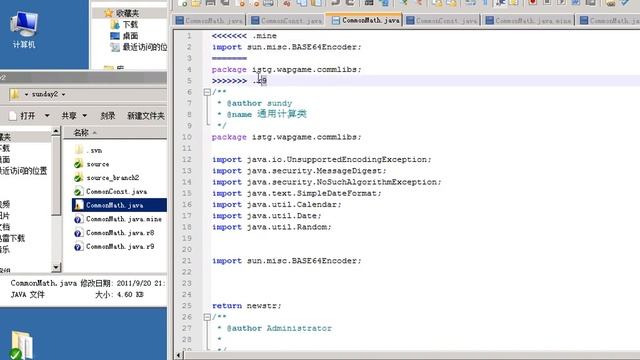
Task: Switch to the second tab, CommonConst.java
Action: click(x=287, y=20)
